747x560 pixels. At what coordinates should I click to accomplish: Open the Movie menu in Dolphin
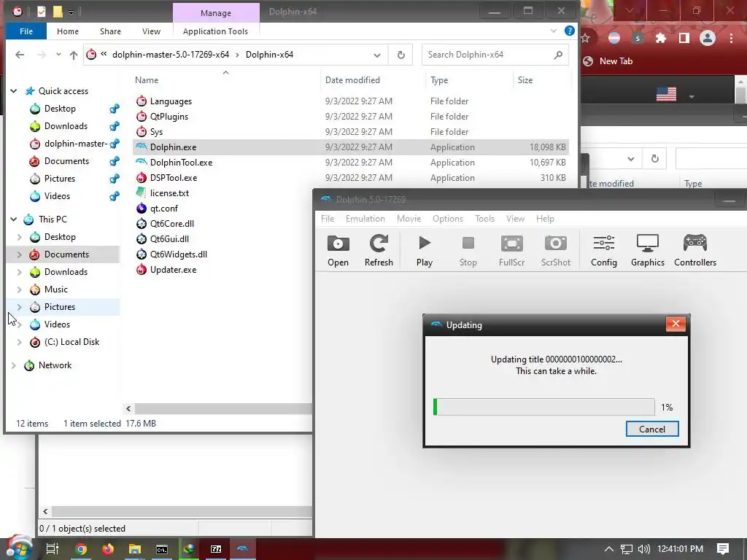409,219
